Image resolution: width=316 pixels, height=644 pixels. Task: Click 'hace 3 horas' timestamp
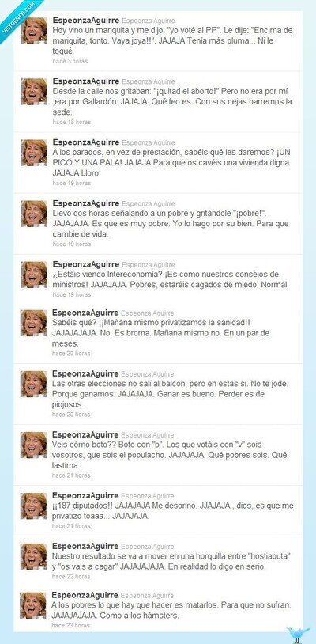click(x=70, y=61)
